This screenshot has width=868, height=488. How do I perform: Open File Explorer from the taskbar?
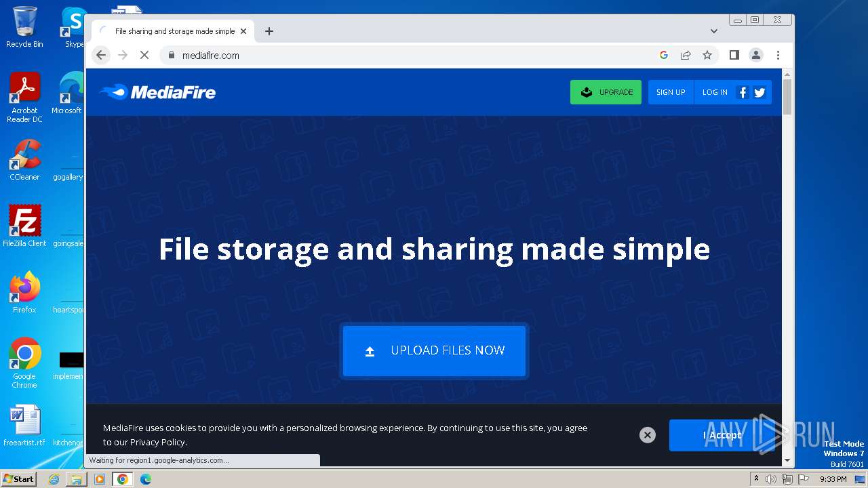click(77, 479)
